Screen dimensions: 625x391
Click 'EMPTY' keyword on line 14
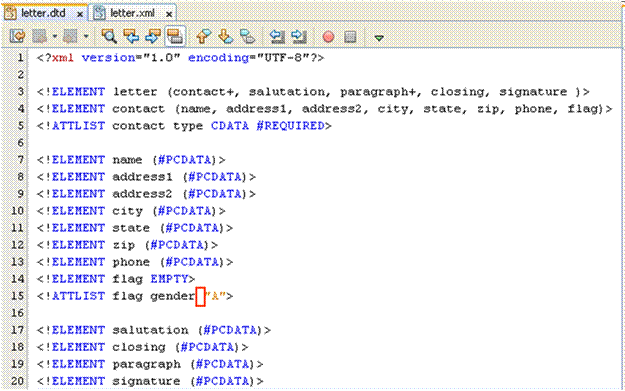169,279
